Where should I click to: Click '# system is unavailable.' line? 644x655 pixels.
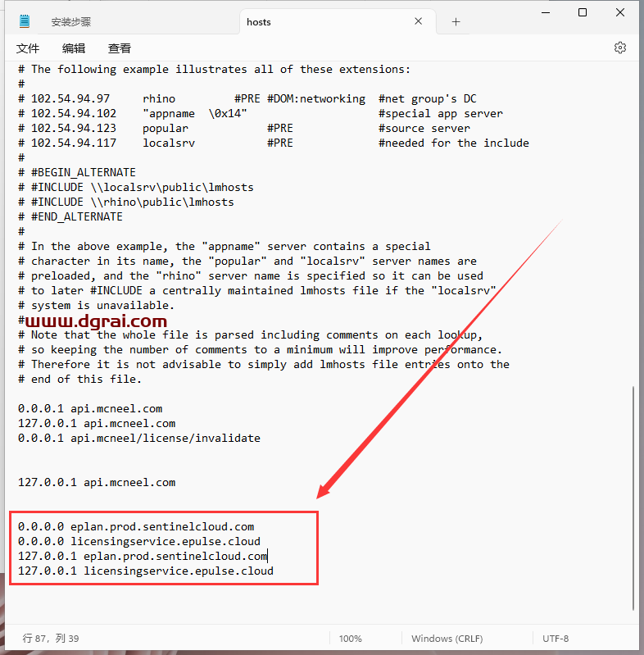pos(96,305)
